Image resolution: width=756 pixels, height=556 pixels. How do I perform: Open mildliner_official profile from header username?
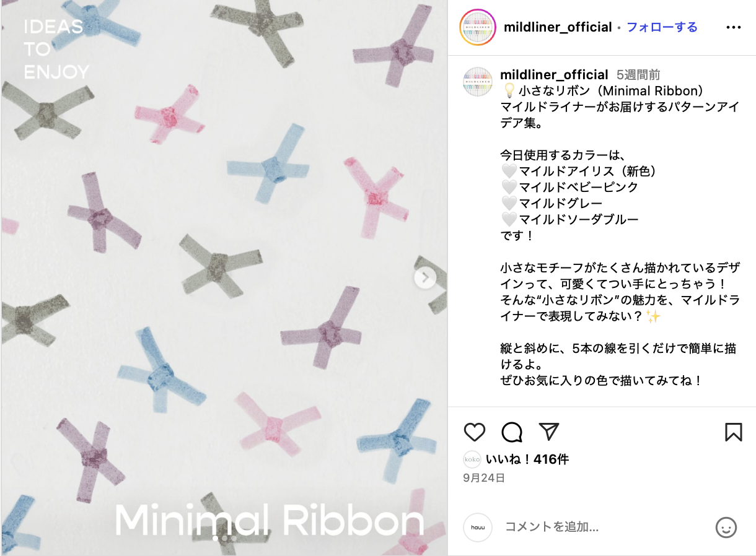558,27
